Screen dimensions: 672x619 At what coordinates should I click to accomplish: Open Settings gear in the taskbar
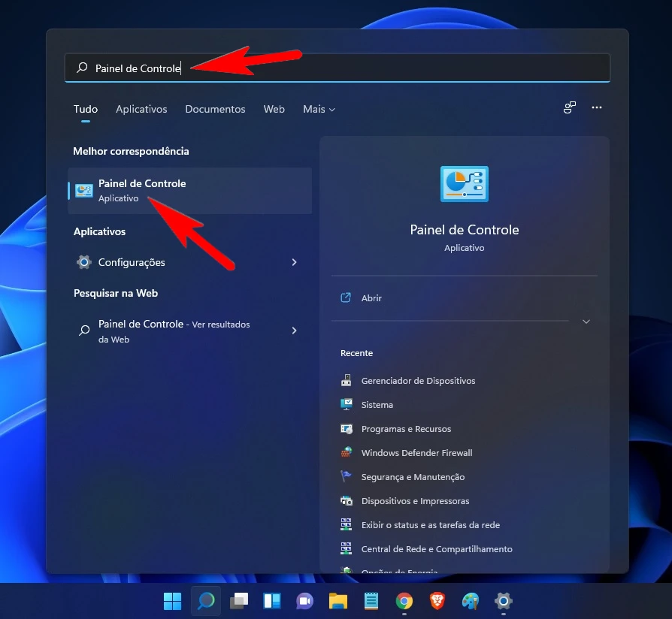[x=504, y=601]
